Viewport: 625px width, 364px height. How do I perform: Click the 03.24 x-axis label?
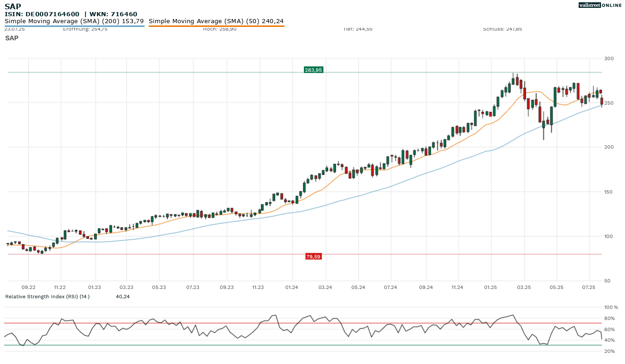(325, 288)
